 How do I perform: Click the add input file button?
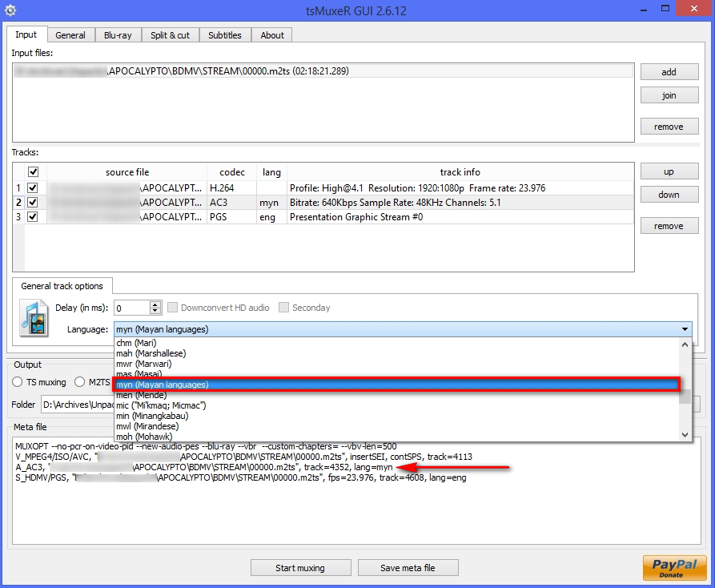click(x=669, y=72)
